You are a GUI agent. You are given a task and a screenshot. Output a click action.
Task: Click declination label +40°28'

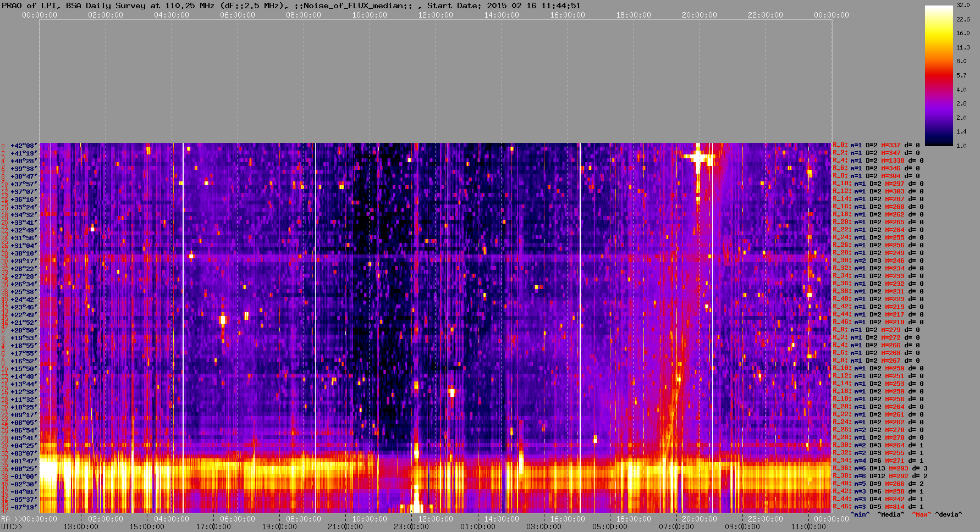24,161
